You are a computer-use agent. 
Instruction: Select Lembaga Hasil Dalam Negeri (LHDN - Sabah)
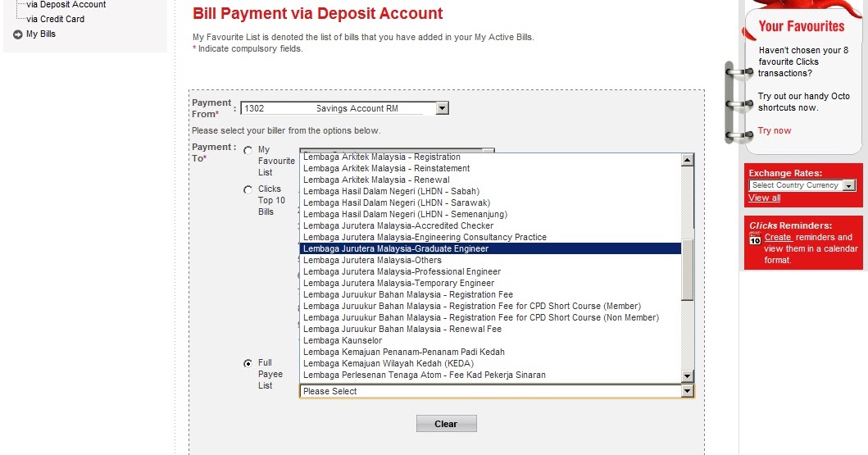tap(490, 192)
